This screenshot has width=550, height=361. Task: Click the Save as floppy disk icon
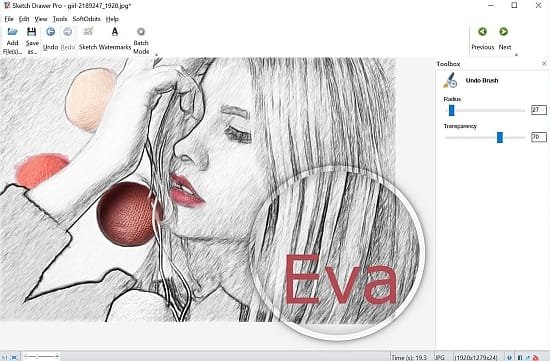pos(32,32)
